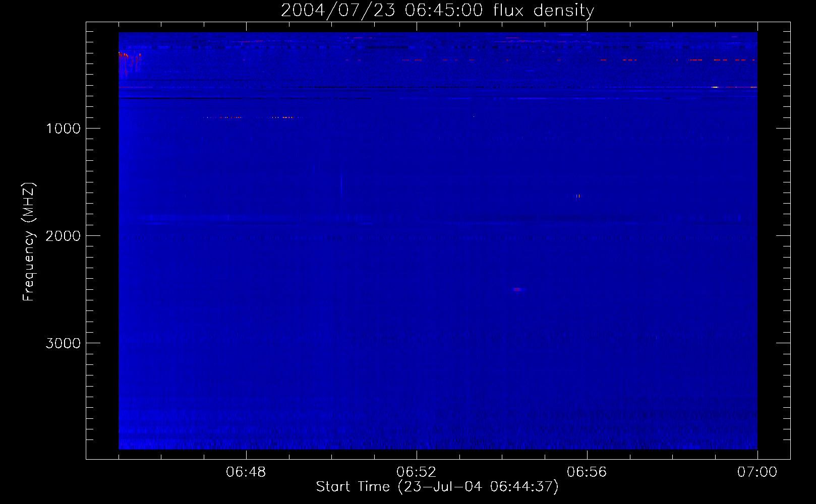Click the orange spot near 06:56 around 1600 MHz
Viewport: 816px width, 504px height.
pyautogui.click(x=578, y=196)
